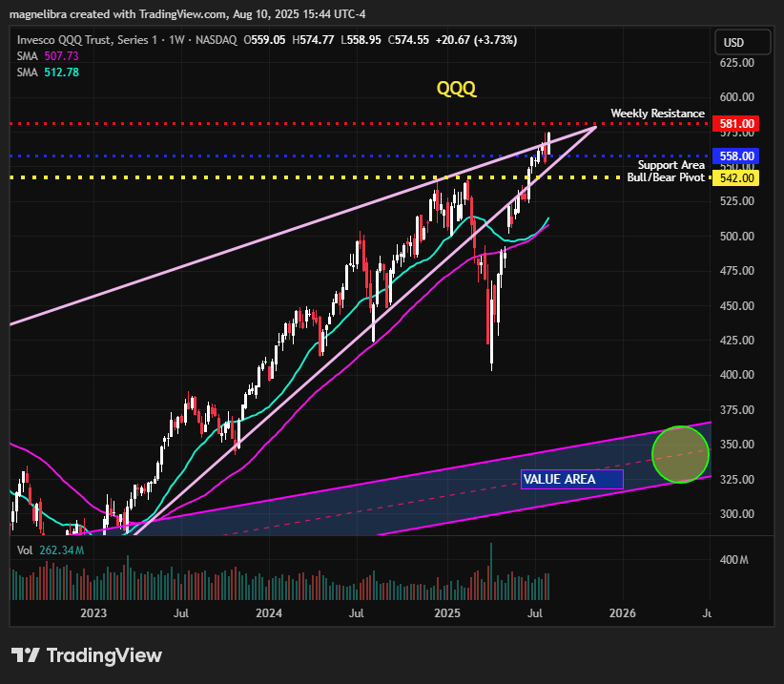Click the 475.00 price axis label
This screenshot has height=684, width=784.
pos(737,271)
